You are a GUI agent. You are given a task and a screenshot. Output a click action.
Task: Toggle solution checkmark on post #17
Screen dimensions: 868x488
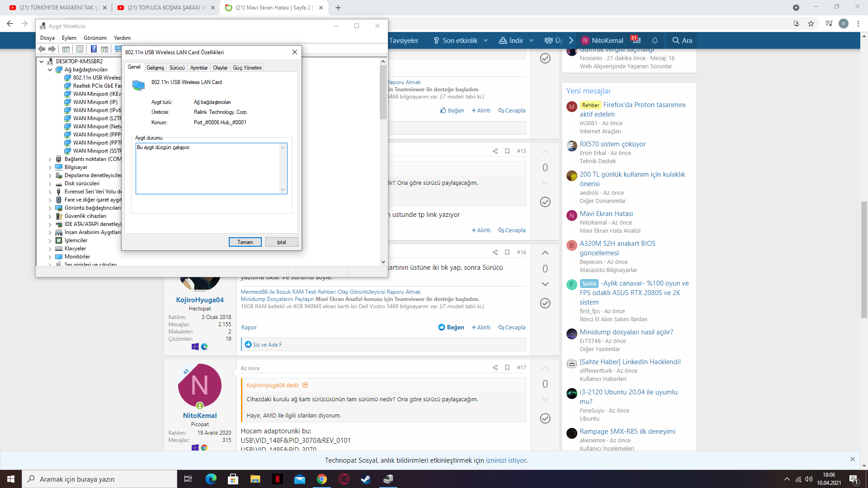(545, 418)
